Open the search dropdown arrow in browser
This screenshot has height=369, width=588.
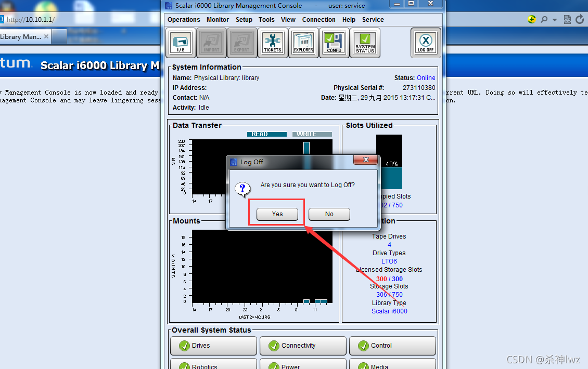tap(555, 20)
